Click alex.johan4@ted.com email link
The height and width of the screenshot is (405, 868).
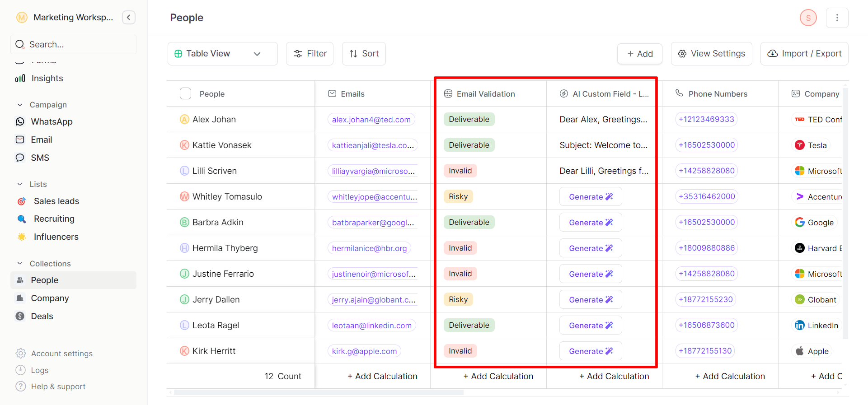click(x=371, y=120)
